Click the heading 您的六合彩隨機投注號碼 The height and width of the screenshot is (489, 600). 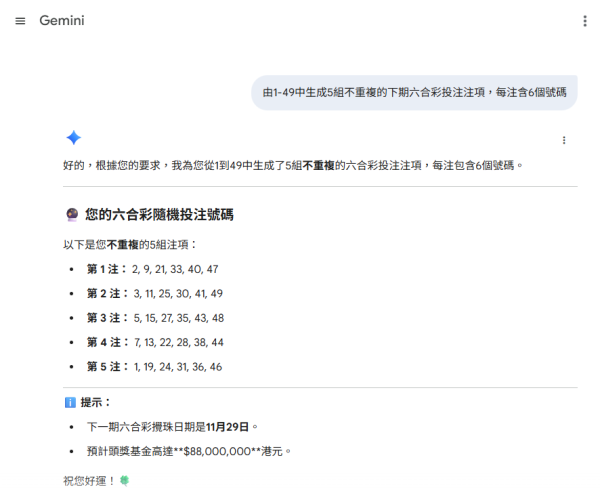[x=159, y=215]
